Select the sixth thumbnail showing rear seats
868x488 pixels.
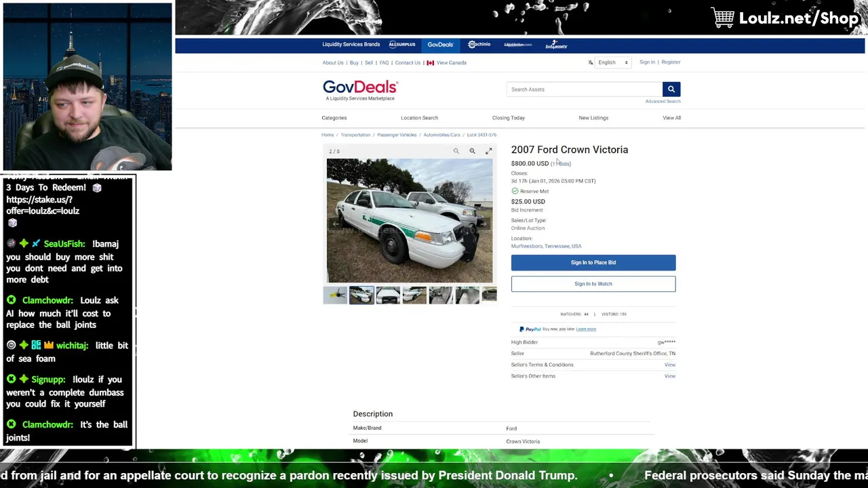(467, 295)
